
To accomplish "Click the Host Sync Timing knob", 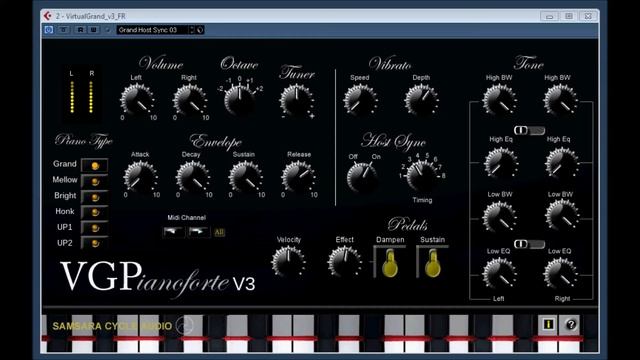I will tap(421, 176).
